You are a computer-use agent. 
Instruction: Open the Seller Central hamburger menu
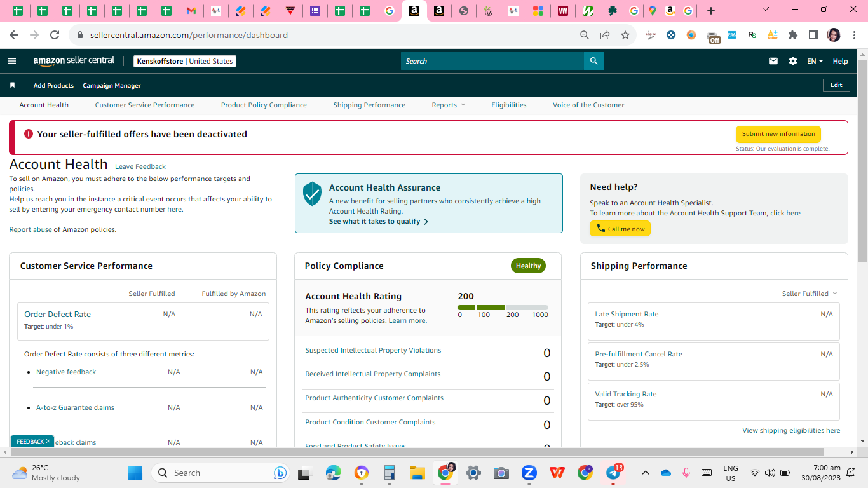click(12, 61)
